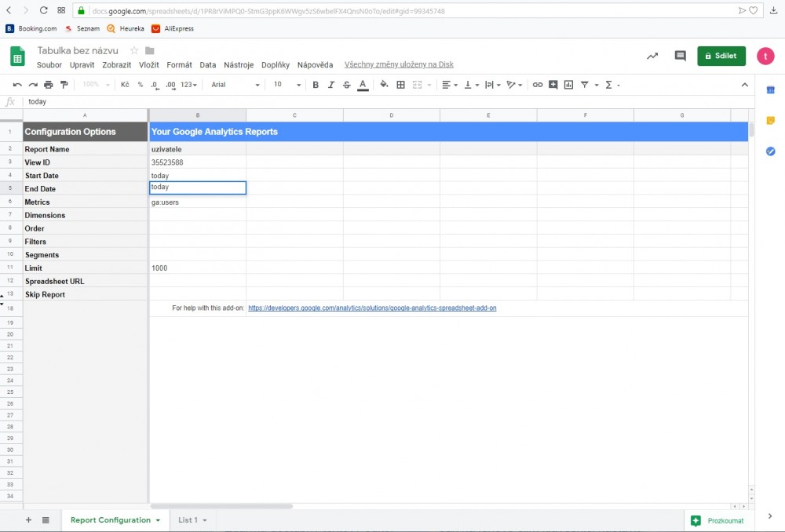Toggle italic formatting
This screenshot has height=532, width=785.
[x=331, y=85]
